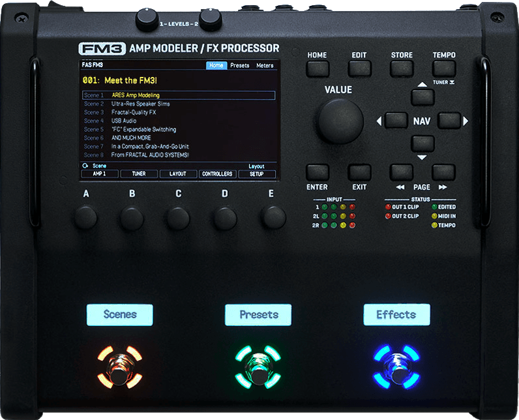The height and width of the screenshot is (420, 519).
Task: Click the NAV down button
Action: tap(423, 143)
